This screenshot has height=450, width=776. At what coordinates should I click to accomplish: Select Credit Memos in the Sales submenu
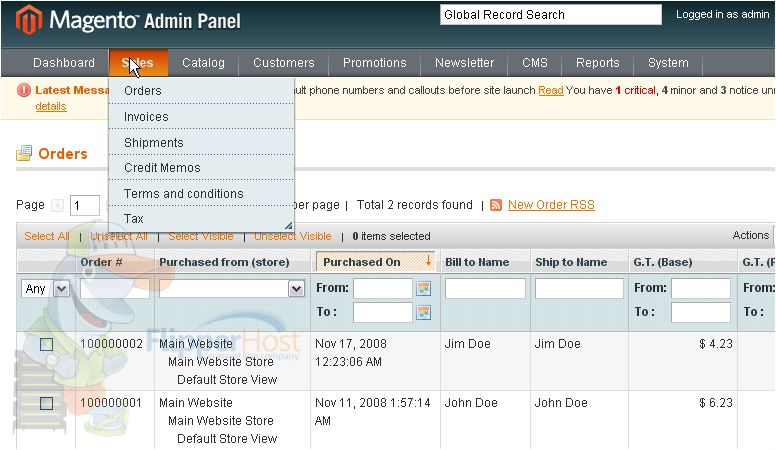[201, 168]
